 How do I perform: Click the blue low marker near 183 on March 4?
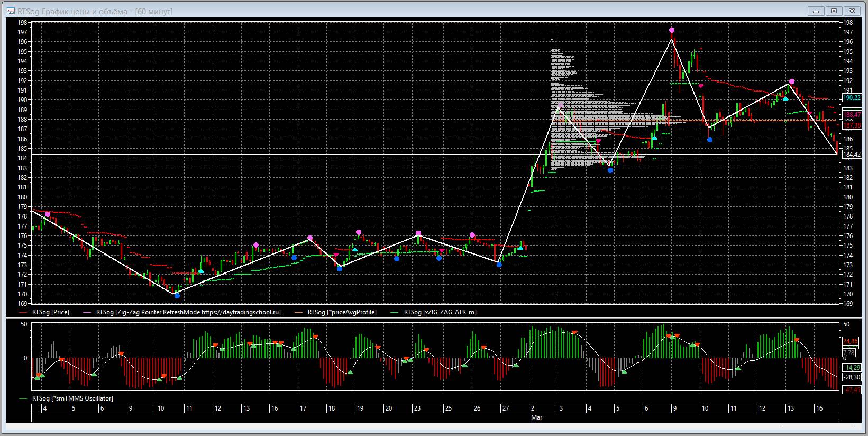point(610,170)
